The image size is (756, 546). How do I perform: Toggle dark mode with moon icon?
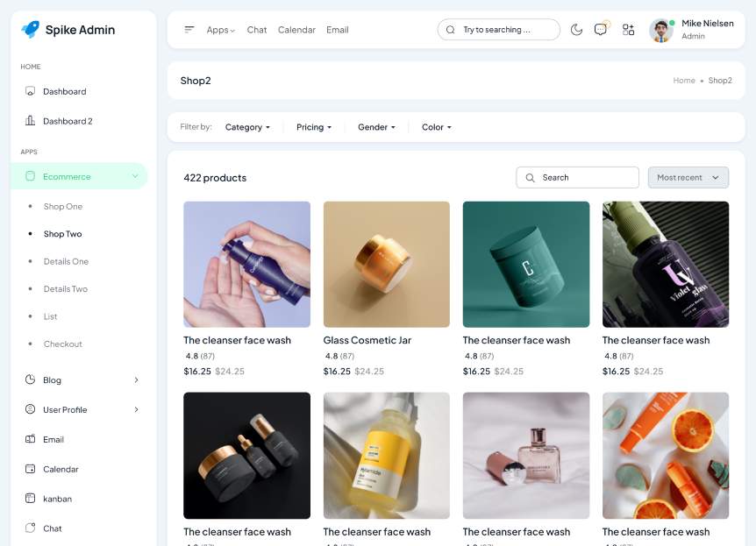tap(576, 30)
